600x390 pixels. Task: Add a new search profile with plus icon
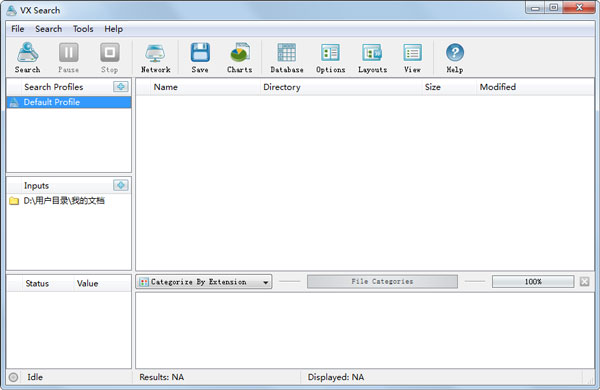click(121, 86)
